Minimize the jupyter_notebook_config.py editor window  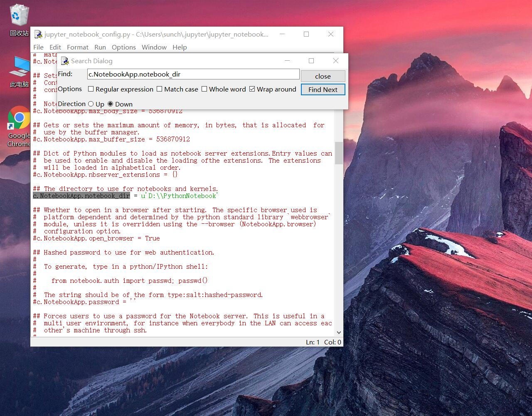coord(282,34)
